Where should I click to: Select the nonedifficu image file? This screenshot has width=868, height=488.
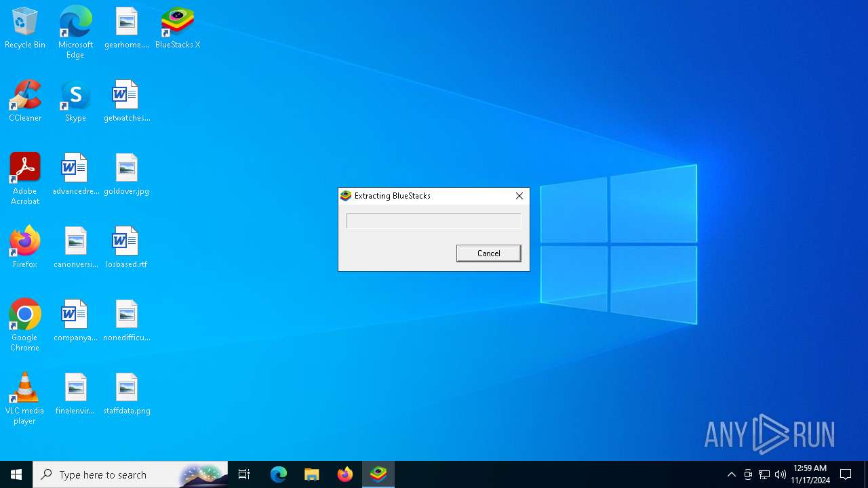pyautogui.click(x=126, y=321)
